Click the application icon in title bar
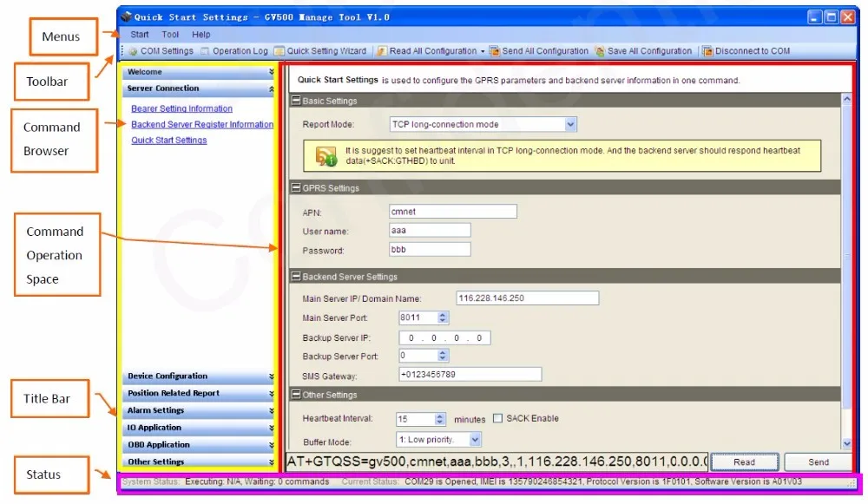 tap(126, 16)
